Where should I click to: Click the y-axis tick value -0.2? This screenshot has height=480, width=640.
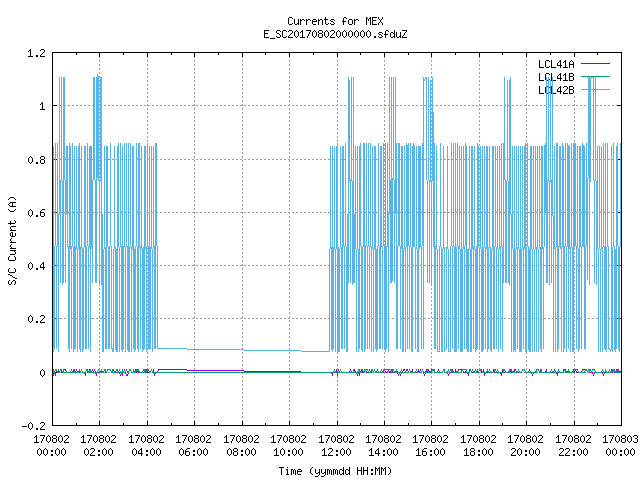click(x=33, y=426)
